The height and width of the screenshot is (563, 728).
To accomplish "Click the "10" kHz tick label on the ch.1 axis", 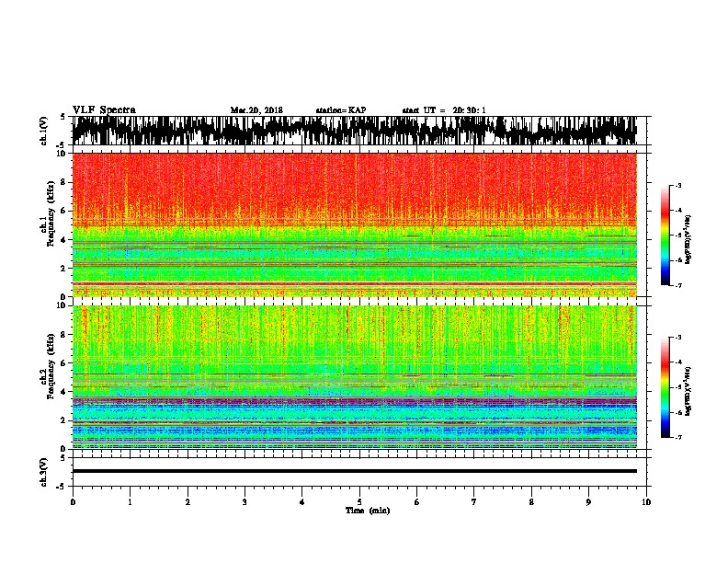I will tap(61, 154).
